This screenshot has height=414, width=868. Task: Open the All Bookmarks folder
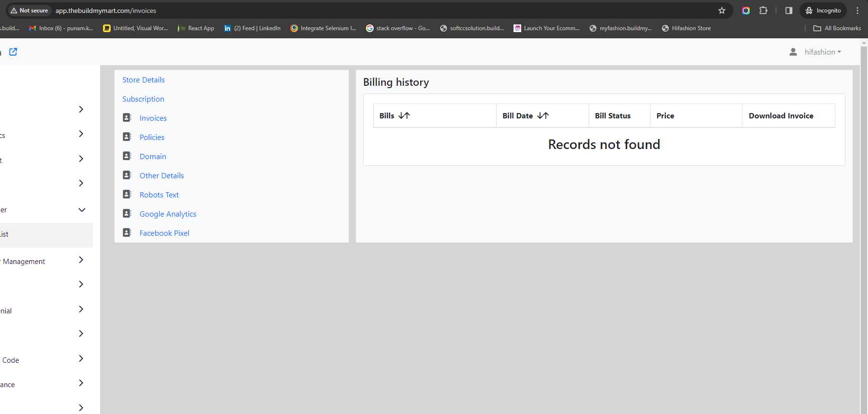click(x=837, y=28)
